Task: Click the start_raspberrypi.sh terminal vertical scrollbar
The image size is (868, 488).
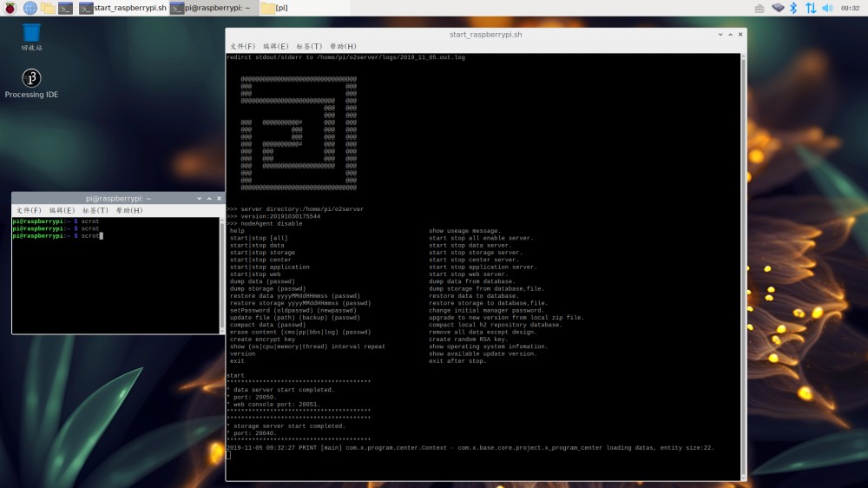Action: [743, 267]
